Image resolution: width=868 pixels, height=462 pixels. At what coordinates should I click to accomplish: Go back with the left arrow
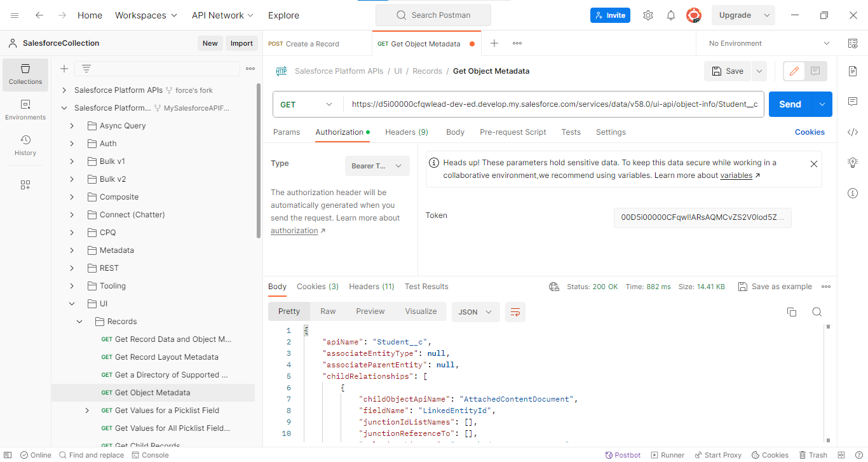pos(39,15)
